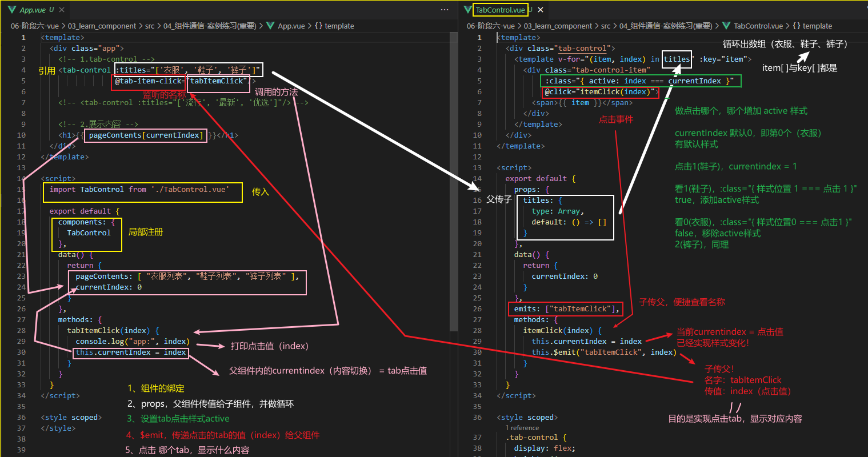Click 'tabItemClick(index) {' in App.vue
This screenshot has height=457, width=868.
(113, 330)
